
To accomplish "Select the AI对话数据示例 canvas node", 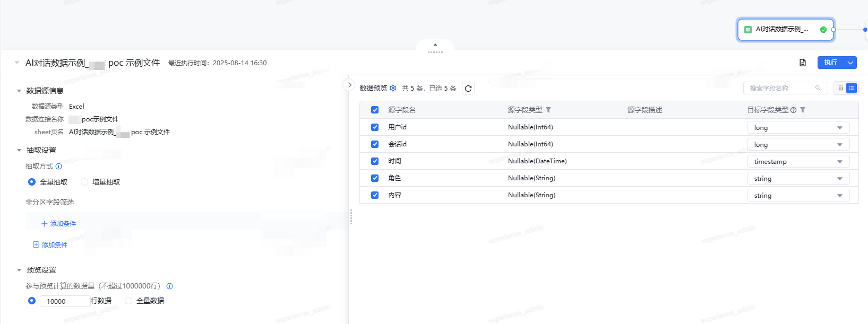I will tap(786, 30).
